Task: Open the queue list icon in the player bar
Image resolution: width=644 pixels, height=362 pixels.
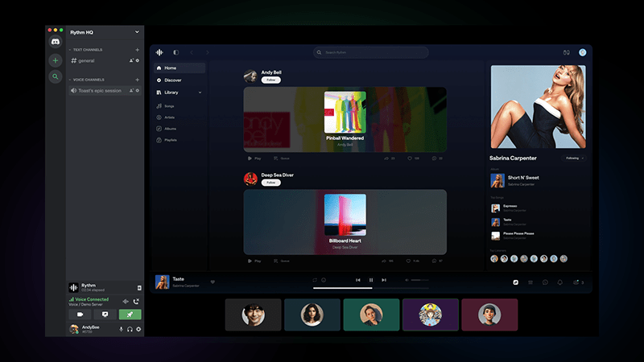Action: coord(530,282)
